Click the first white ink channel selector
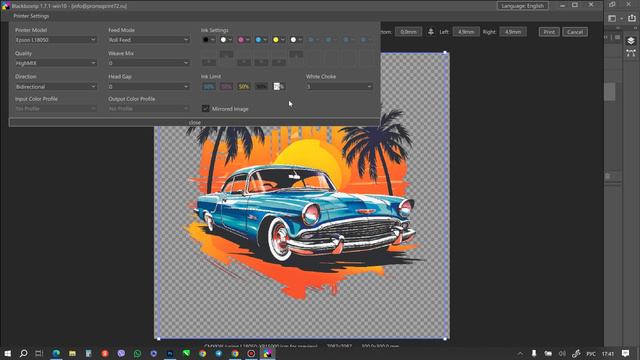This screenshot has height=360, width=640. 226,40
